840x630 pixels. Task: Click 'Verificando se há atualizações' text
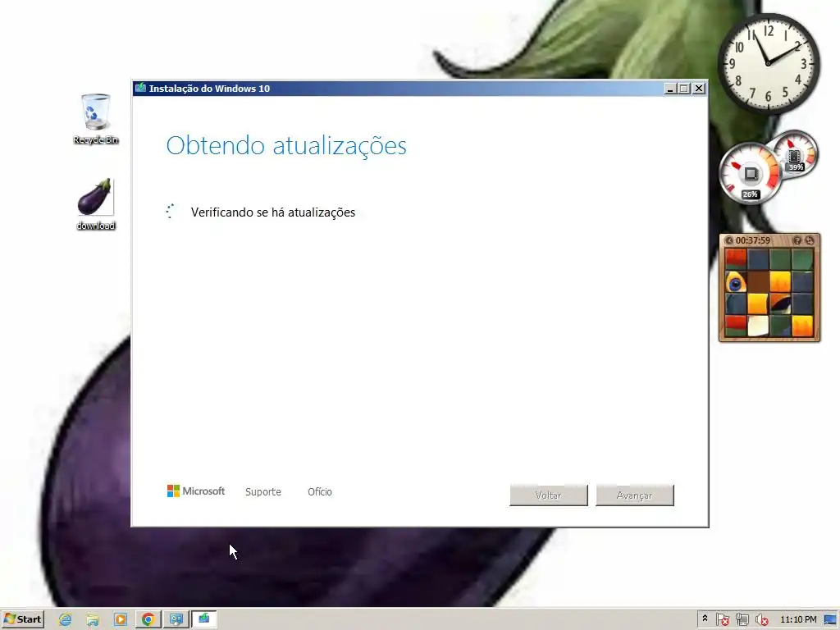point(272,212)
